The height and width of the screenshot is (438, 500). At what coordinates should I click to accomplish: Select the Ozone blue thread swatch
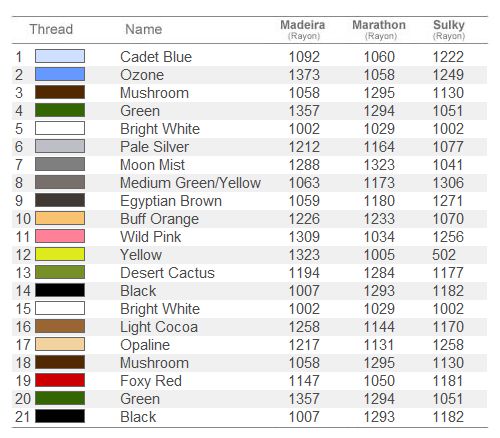(x=60, y=74)
